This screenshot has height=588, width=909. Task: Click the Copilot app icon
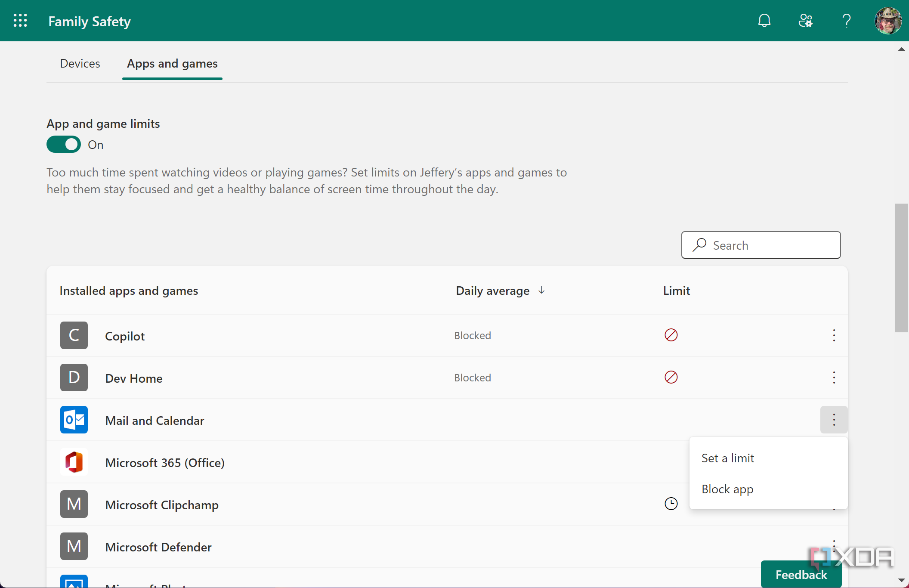click(74, 335)
